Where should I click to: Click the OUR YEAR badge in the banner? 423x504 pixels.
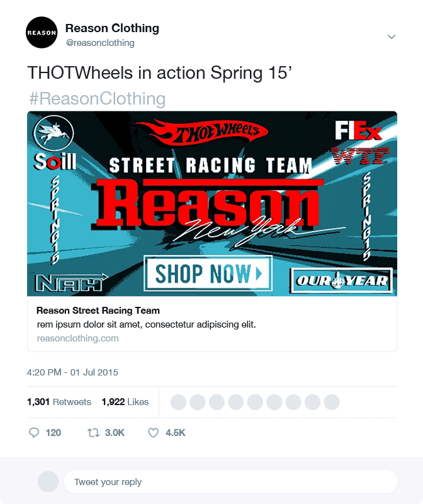click(341, 280)
